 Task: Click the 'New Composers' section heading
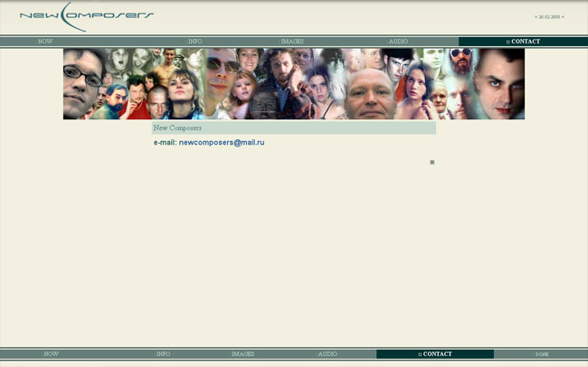click(x=177, y=127)
